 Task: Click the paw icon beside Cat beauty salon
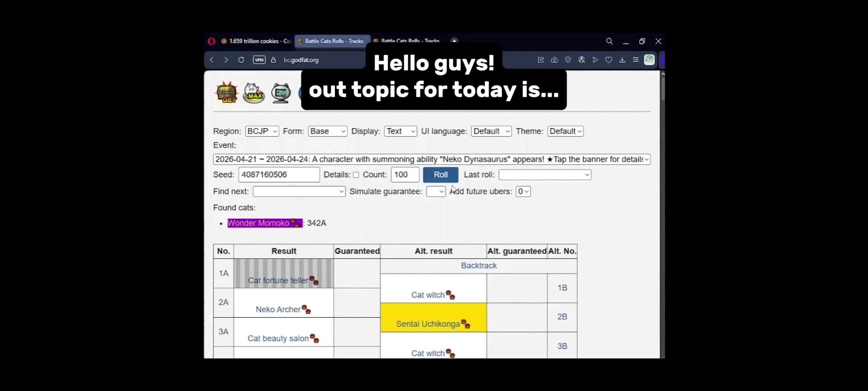(x=315, y=339)
